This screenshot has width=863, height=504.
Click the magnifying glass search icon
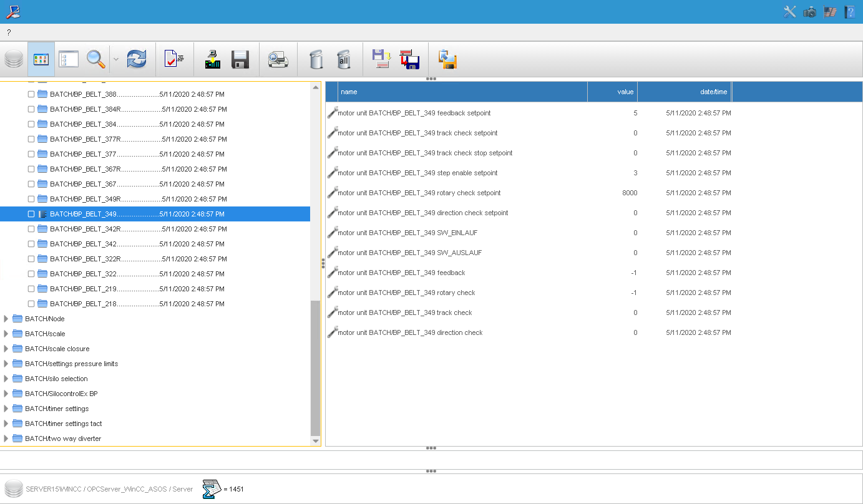95,59
